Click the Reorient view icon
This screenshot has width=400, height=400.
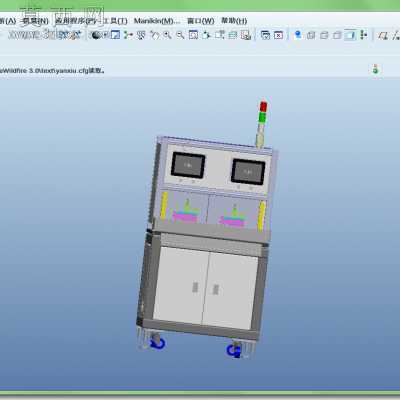tap(206, 35)
